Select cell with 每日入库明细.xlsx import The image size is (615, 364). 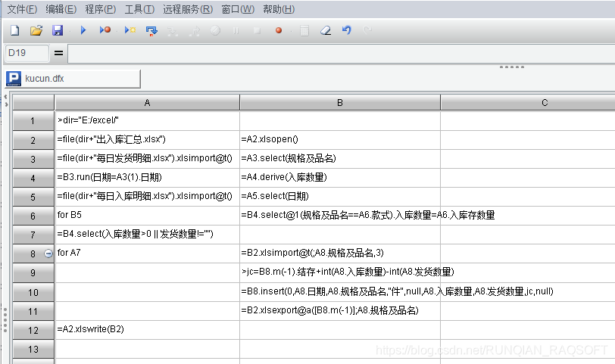(x=147, y=196)
